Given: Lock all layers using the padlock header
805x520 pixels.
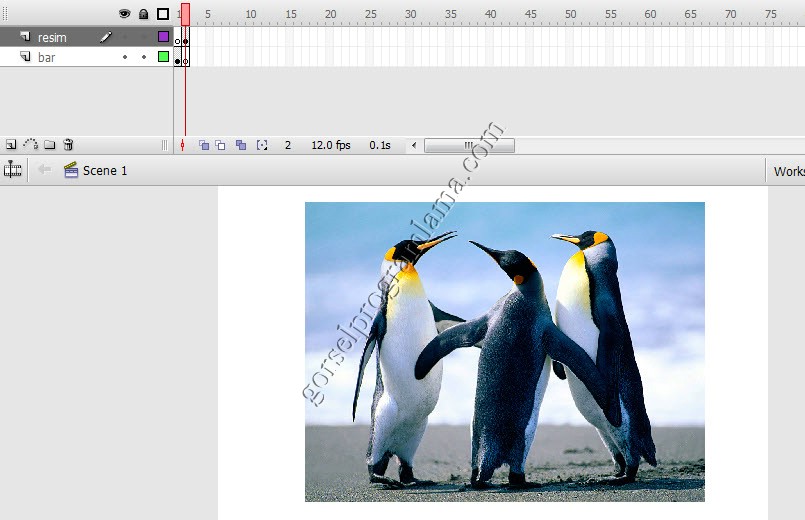Looking at the screenshot, I should tap(144, 14).
